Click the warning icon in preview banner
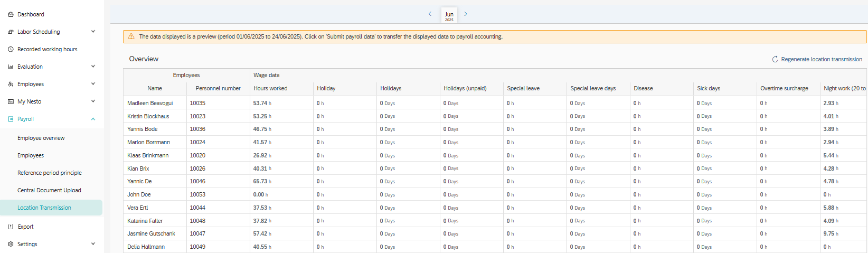Image resolution: width=868 pixels, height=253 pixels. click(131, 37)
